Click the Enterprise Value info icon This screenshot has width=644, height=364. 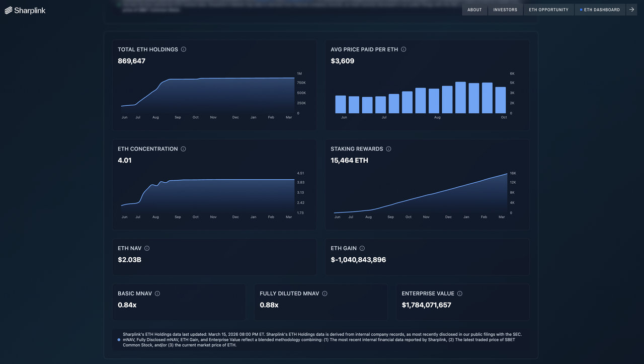click(x=460, y=294)
